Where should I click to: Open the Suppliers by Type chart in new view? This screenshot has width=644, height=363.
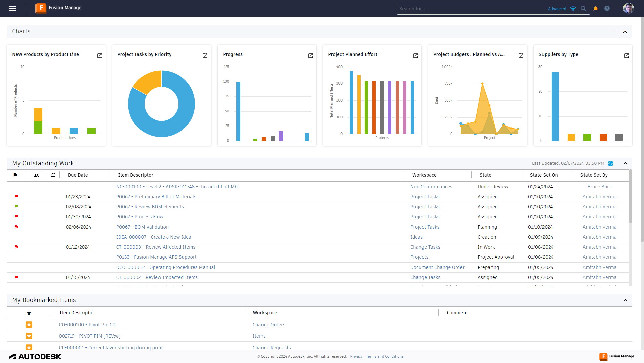tap(626, 56)
